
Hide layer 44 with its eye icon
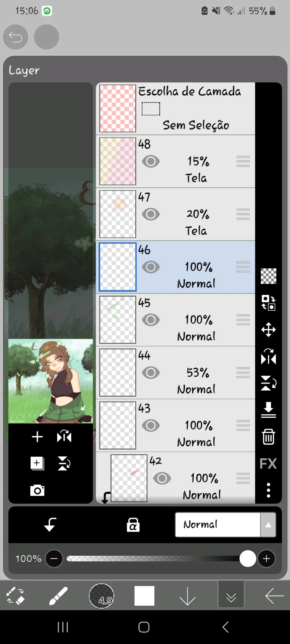click(x=151, y=373)
